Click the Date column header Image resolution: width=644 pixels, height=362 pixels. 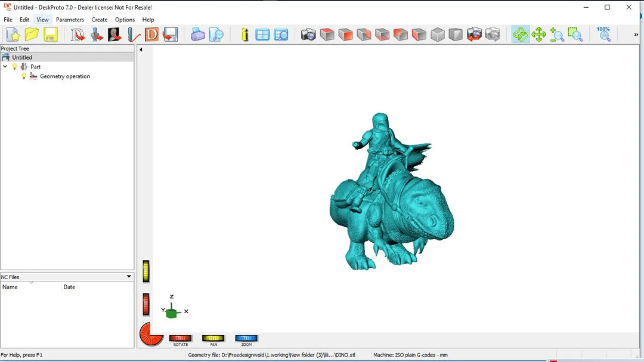[x=69, y=287]
